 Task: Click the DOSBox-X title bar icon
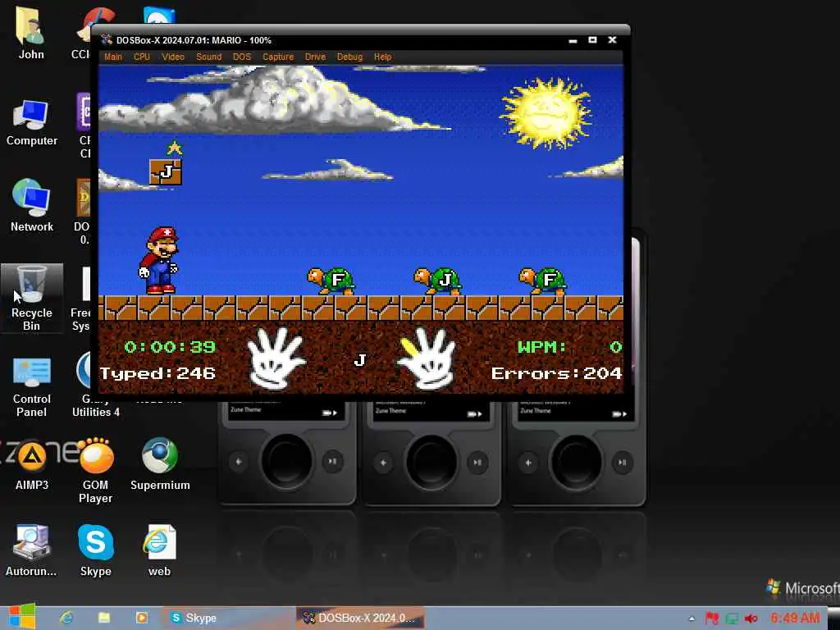point(107,39)
